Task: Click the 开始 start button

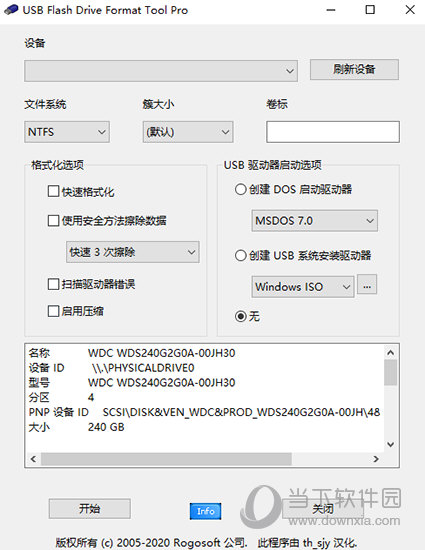Action: pos(90,508)
